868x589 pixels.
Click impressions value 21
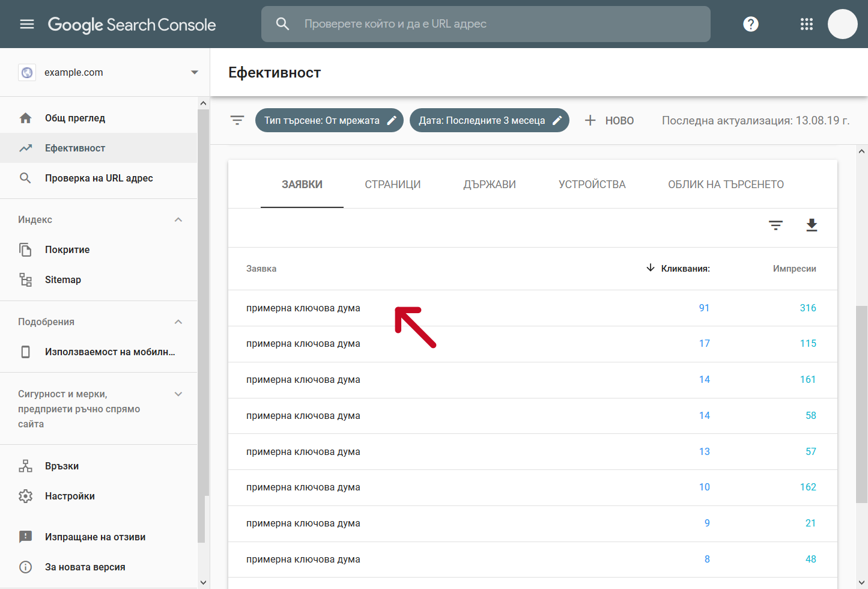tap(811, 523)
